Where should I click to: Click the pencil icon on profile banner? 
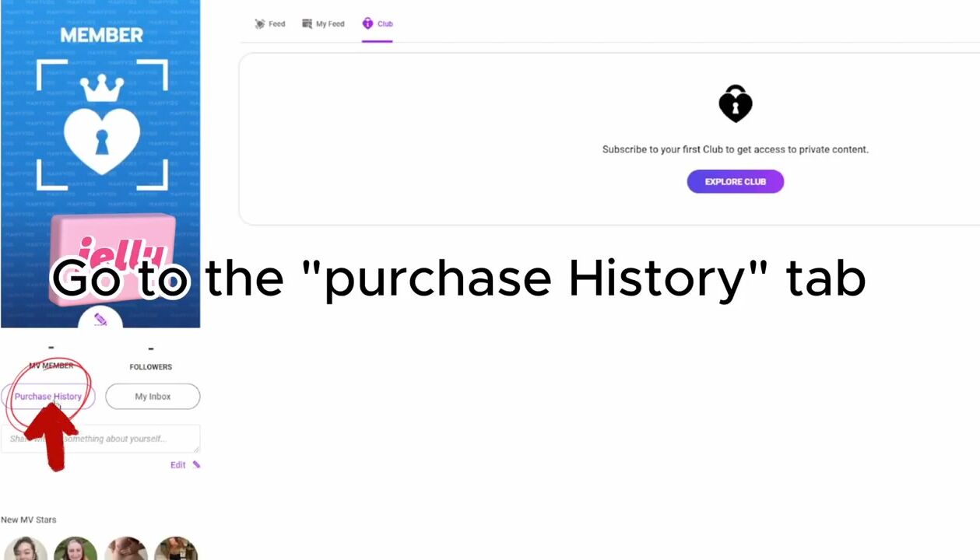click(x=100, y=319)
